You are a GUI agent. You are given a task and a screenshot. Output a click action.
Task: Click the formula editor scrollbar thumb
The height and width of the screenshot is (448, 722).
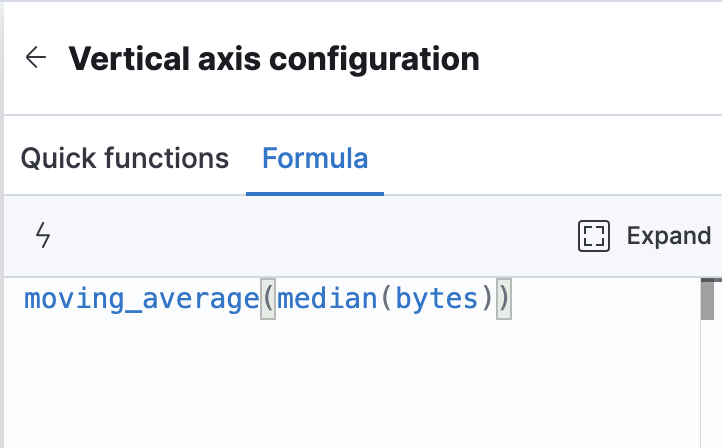pos(708,300)
